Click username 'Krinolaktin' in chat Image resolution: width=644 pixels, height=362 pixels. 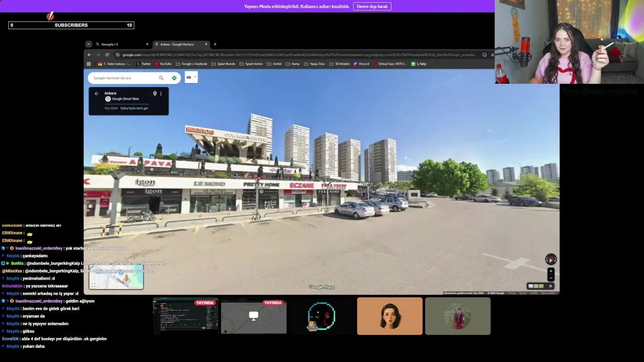[x=13, y=286]
